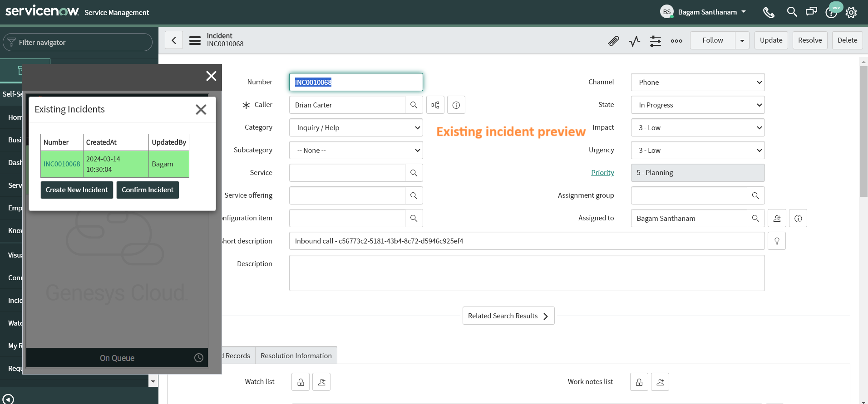Open system settings gear icon
The height and width of the screenshot is (404, 868).
click(851, 12)
